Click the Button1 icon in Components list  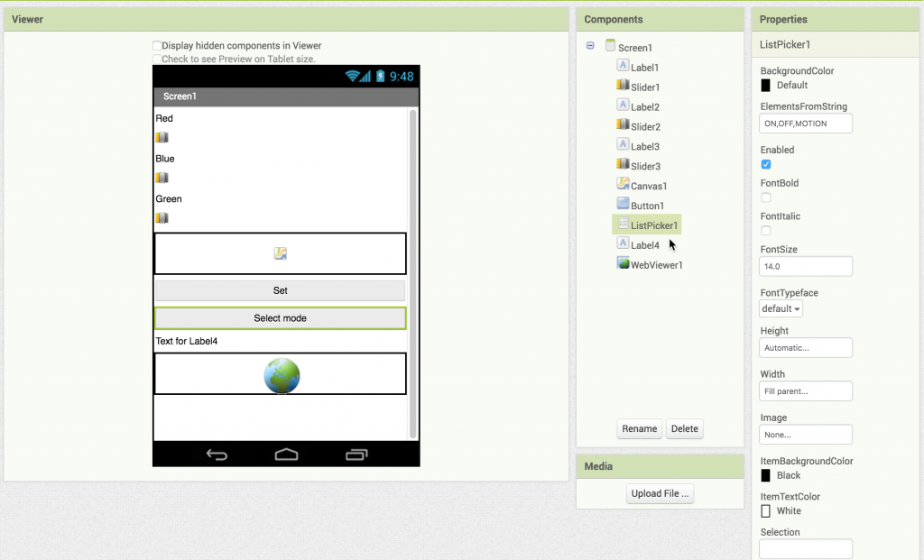(623, 205)
